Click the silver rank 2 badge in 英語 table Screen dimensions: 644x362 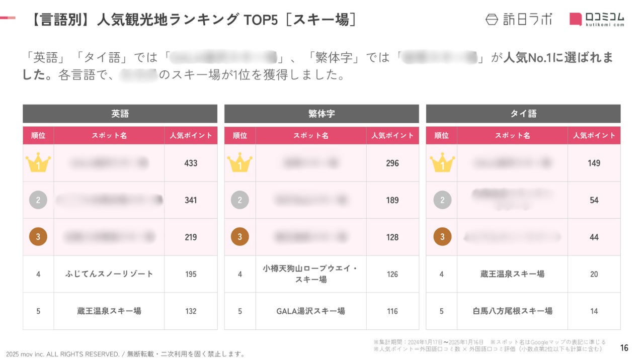(38, 200)
